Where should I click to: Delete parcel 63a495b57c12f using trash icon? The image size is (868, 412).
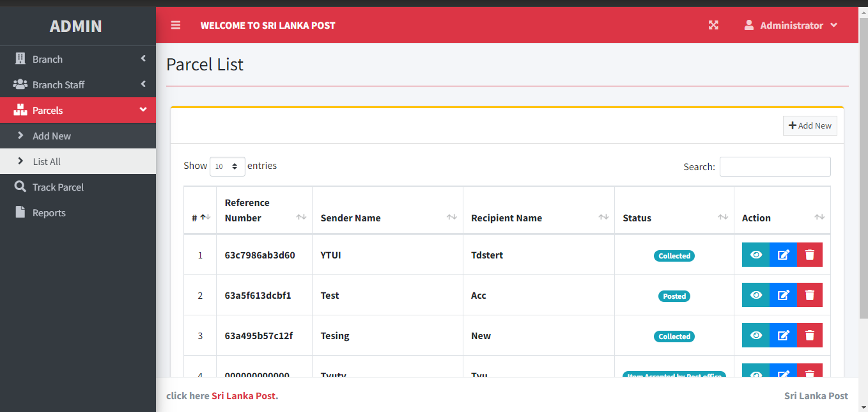click(810, 335)
